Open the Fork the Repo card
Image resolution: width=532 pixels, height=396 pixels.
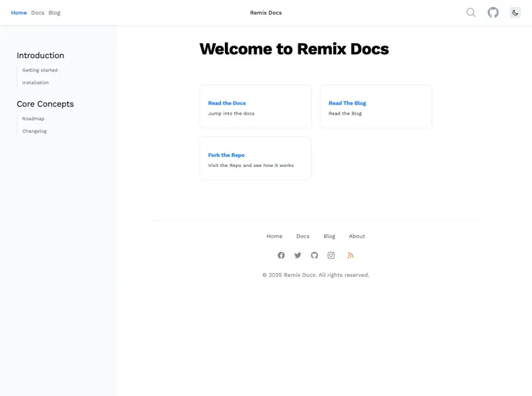click(255, 158)
